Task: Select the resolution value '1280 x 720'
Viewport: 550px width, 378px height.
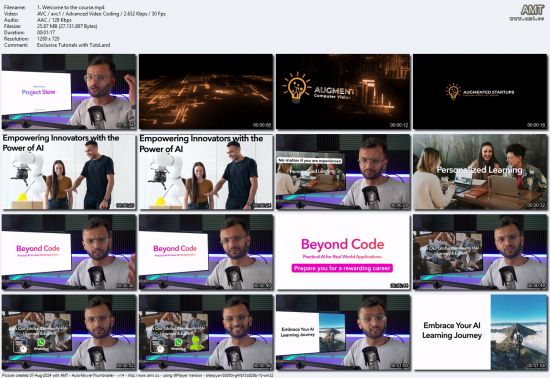Action: [x=48, y=39]
